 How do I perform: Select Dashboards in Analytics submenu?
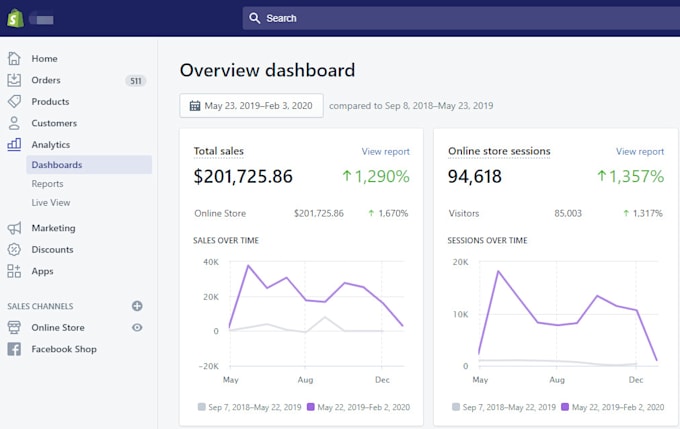pos(57,165)
